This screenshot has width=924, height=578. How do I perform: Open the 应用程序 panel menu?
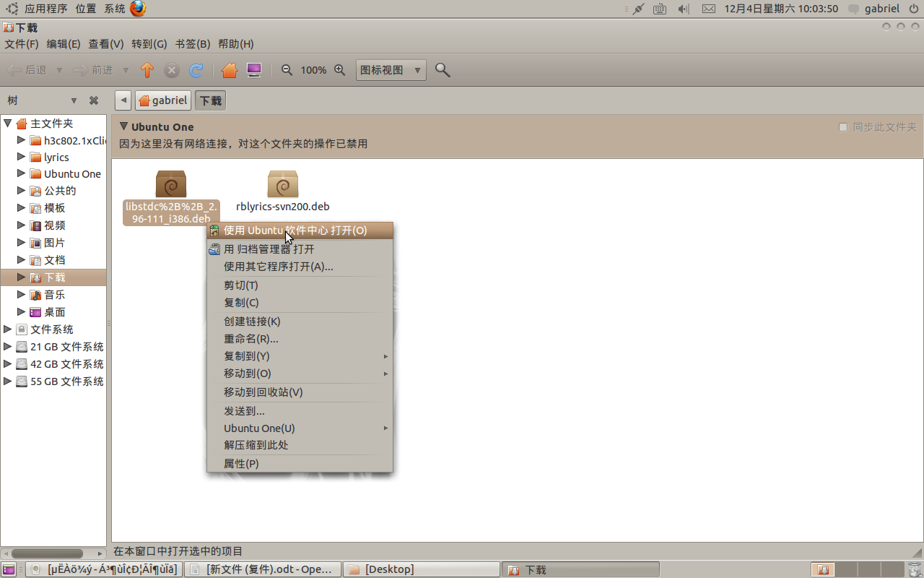click(x=45, y=9)
